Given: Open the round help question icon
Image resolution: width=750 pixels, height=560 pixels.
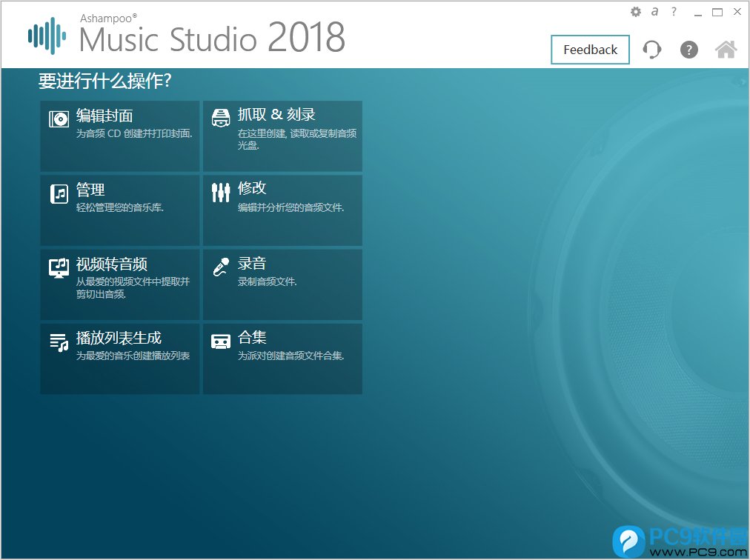Looking at the screenshot, I should [688, 49].
